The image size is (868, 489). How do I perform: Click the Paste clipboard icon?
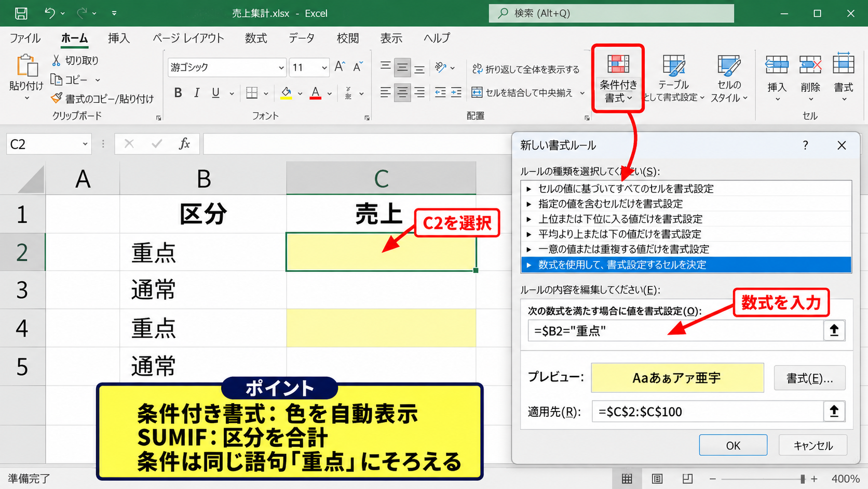tap(26, 66)
